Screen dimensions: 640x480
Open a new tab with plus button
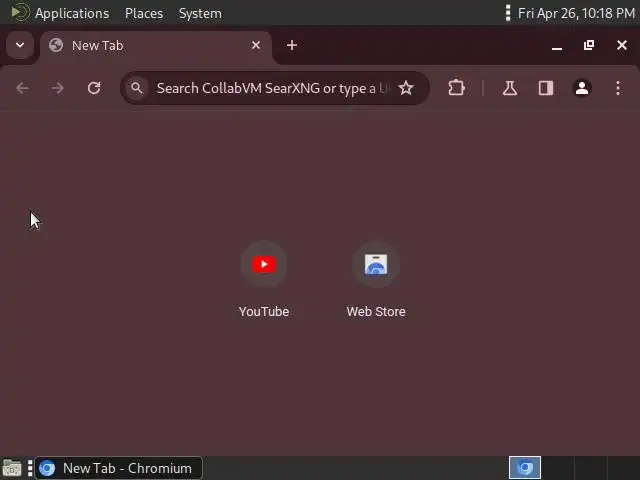[x=292, y=45]
